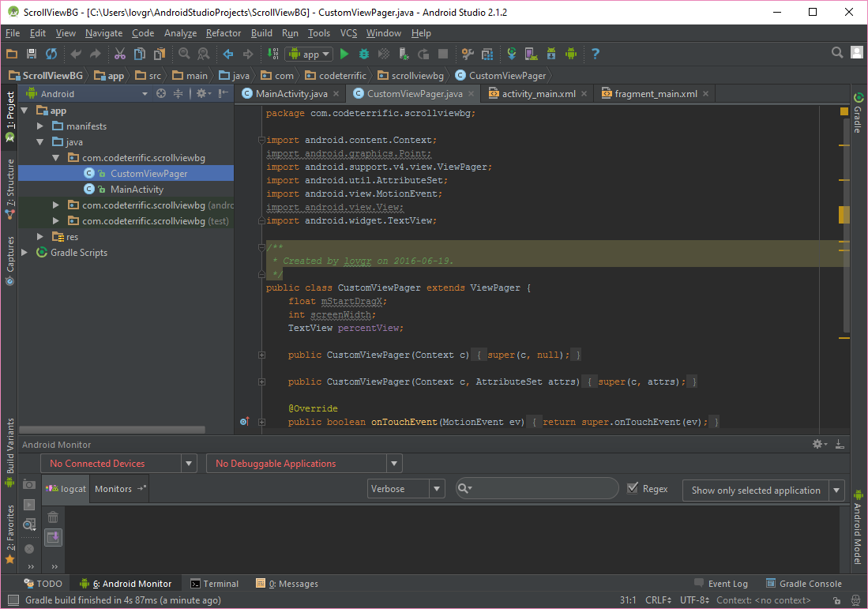Image resolution: width=868 pixels, height=609 pixels.
Task: Switch to the fragment_main.xml tab
Action: click(655, 93)
